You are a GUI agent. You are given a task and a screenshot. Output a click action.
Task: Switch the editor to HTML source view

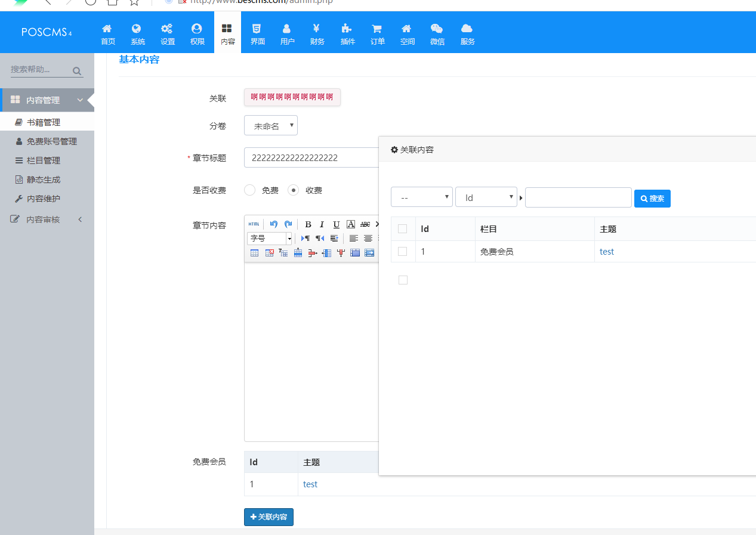[254, 224]
